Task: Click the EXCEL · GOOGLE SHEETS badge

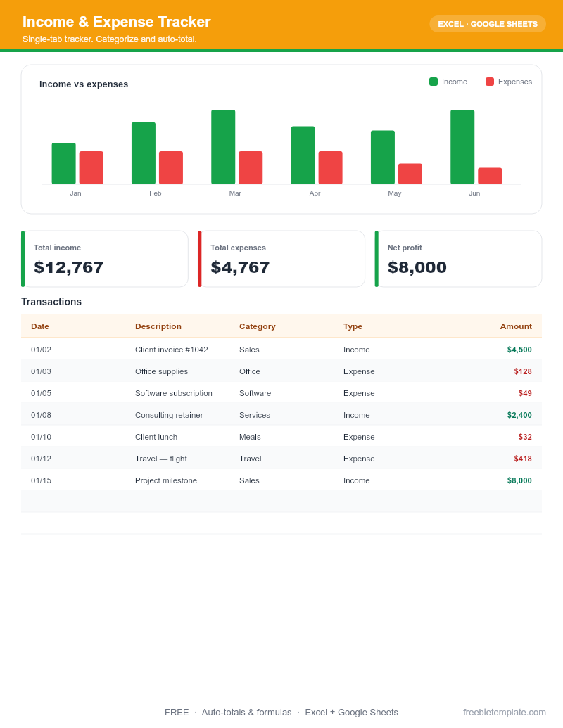Action: pyautogui.click(x=487, y=24)
